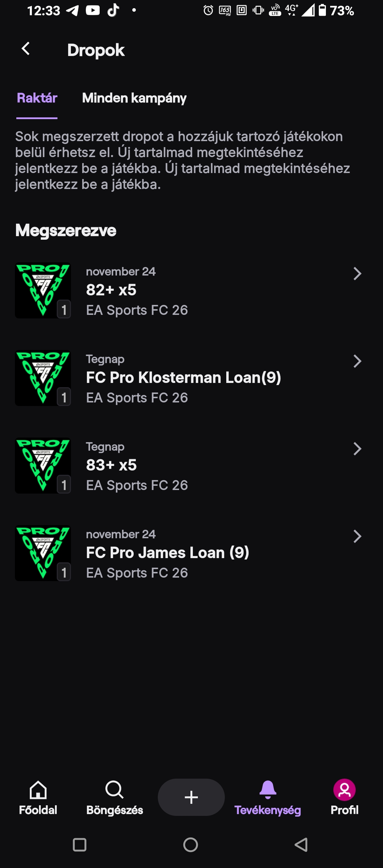Open the Főoldal home icon
This screenshot has height=868, width=383.
(38, 790)
